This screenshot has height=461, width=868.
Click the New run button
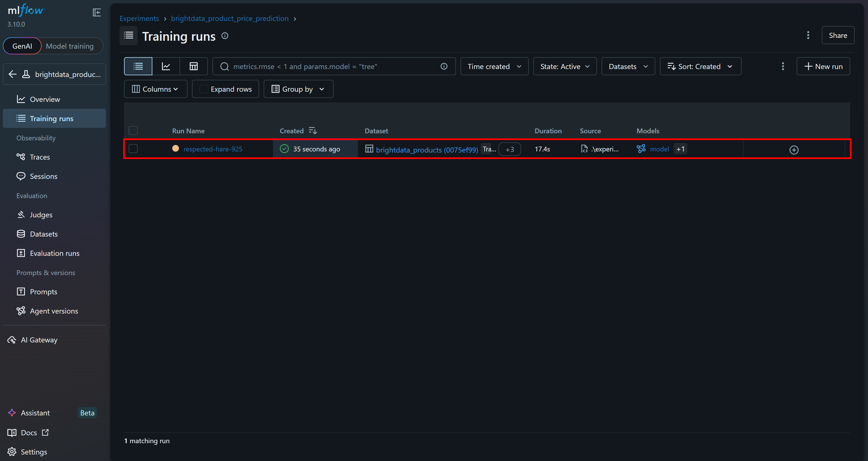823,66
